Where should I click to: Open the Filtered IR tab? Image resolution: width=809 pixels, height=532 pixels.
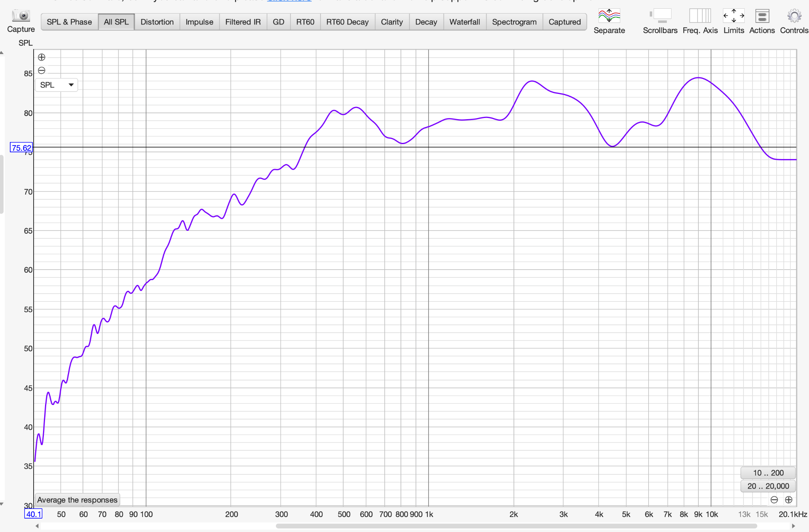(243, 22)
